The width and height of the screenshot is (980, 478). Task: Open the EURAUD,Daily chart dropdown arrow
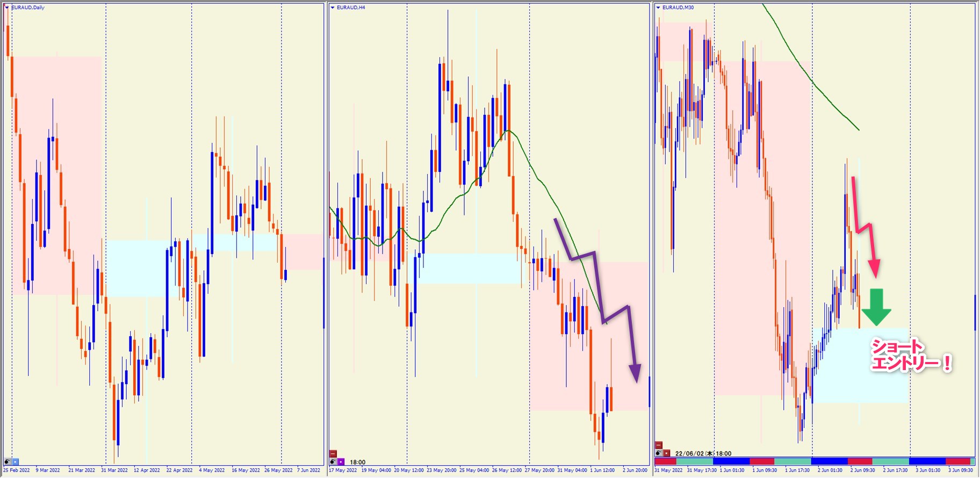click(7, 8)
